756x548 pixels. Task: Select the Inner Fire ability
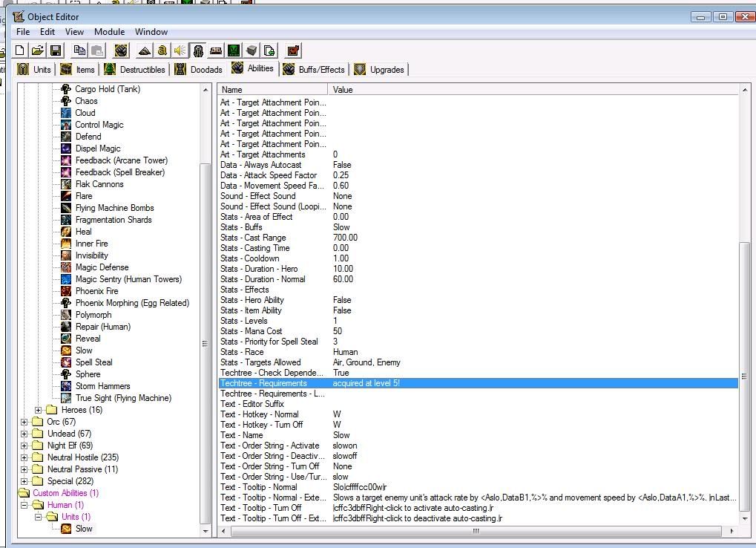point(91,244)
